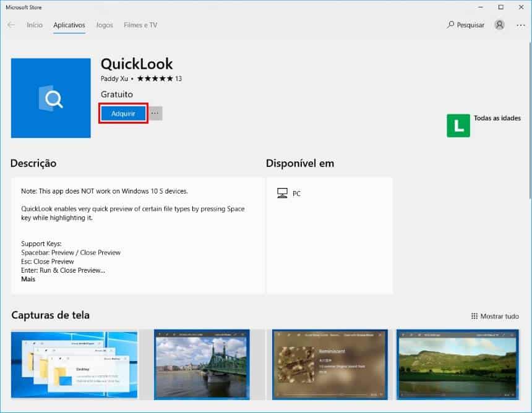Click the 'Support Keys:' line
This screenshot has height=413, width=532.
point(41,244)
